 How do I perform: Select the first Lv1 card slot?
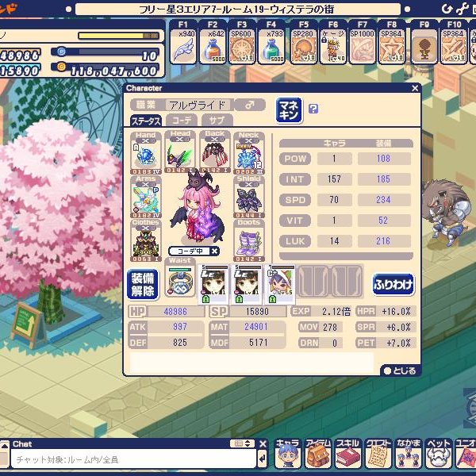pos(213,284)
